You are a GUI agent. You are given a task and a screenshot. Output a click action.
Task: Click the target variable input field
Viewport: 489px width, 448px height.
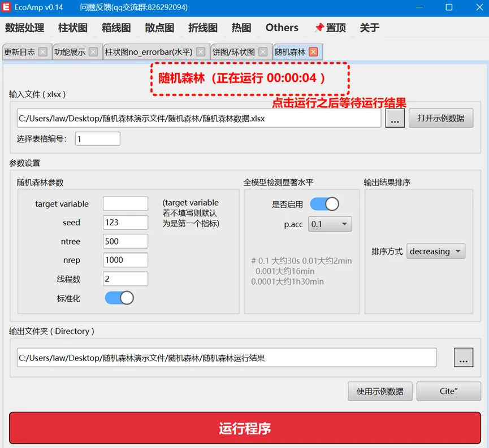126,203
